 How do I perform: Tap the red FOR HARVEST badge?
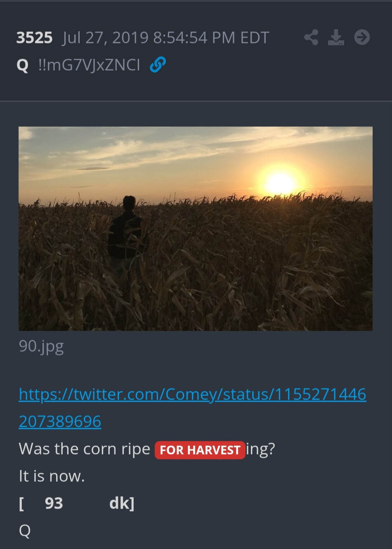click(200, 450)
